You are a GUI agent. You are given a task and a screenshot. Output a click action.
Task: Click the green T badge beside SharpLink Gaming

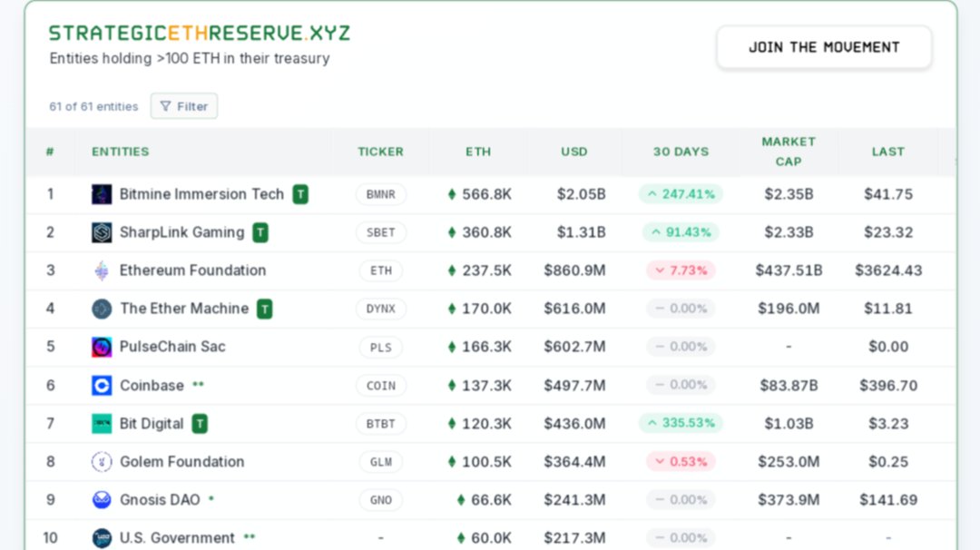(x=260, y=232)
